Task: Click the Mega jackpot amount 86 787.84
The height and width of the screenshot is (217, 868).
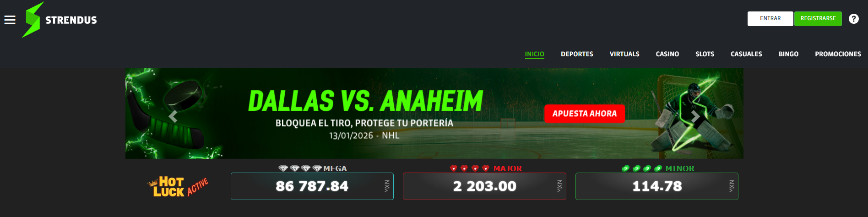Action: (312, 186)
